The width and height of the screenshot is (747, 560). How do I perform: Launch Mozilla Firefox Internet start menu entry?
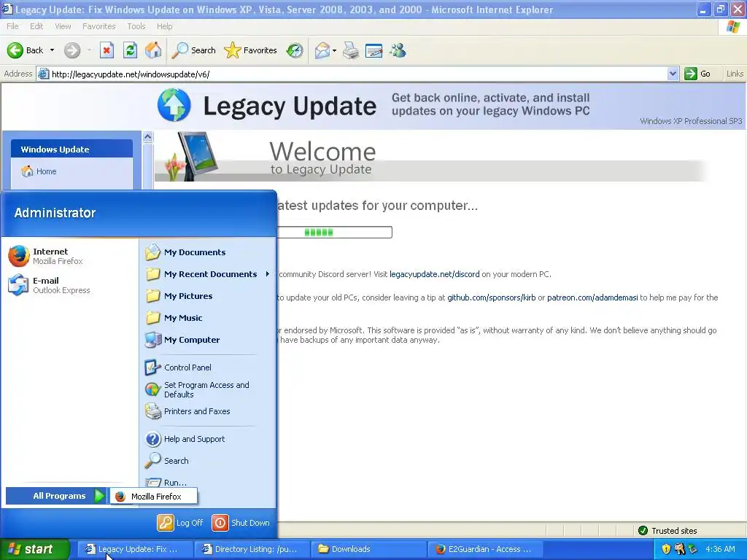69,256
